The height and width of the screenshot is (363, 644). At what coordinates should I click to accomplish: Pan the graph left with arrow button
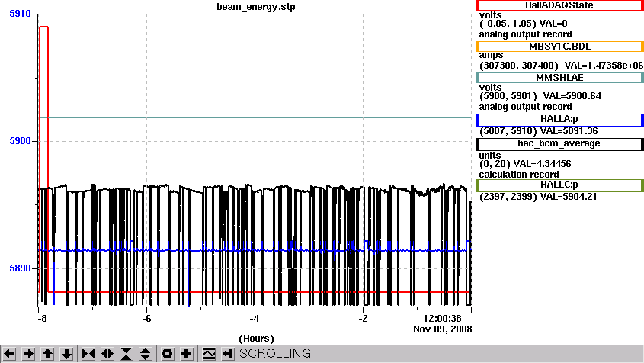pos(9,354)
